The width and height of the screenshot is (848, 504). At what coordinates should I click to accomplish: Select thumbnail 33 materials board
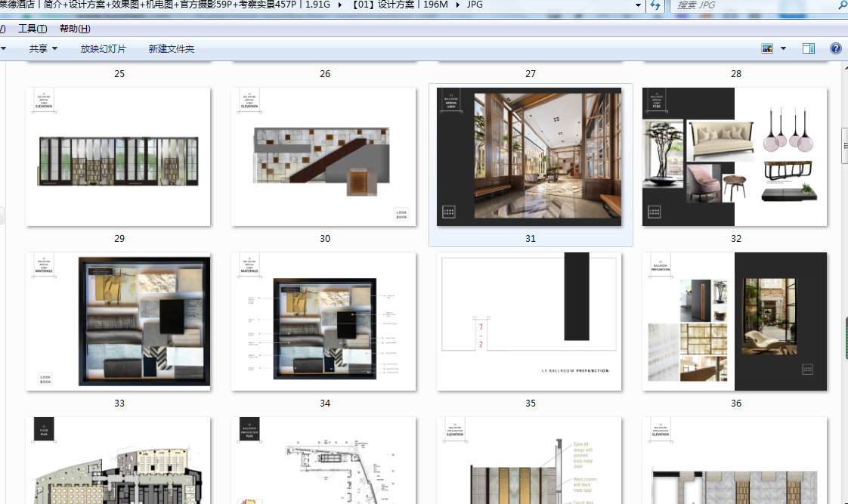coord(118,321)
